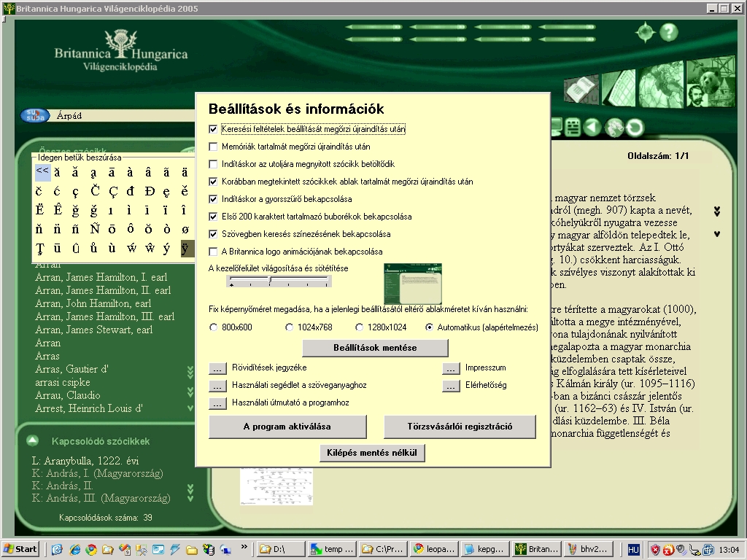Uncheck Korábban megtekintett szócikkek ablak option

click(x=213, y=182)
